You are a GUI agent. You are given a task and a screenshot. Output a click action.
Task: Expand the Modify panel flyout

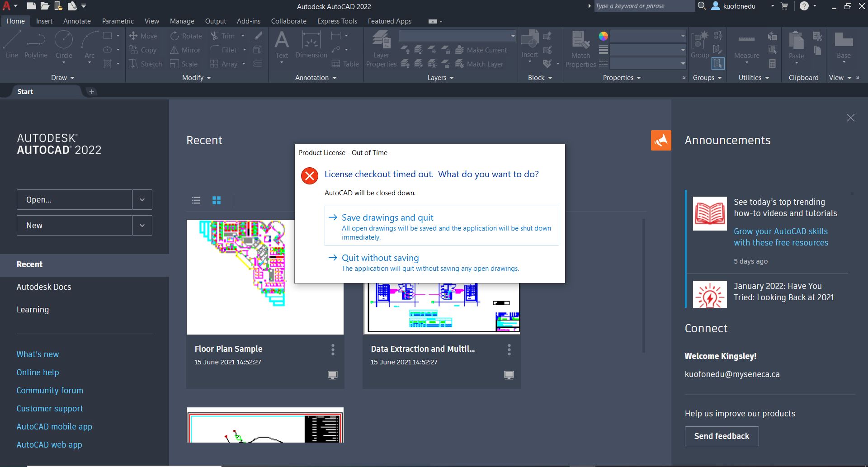coord(197,78)
